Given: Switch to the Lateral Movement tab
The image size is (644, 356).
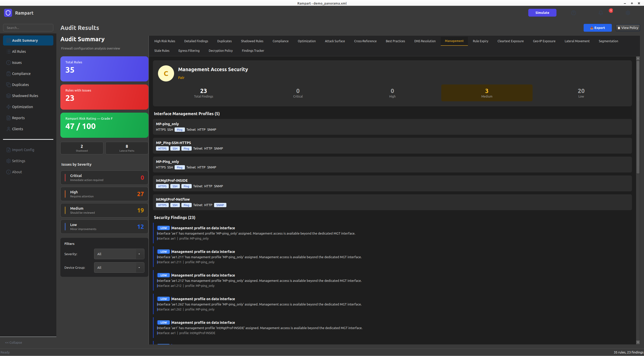Looking at the screenshot, I should point(577,41).
